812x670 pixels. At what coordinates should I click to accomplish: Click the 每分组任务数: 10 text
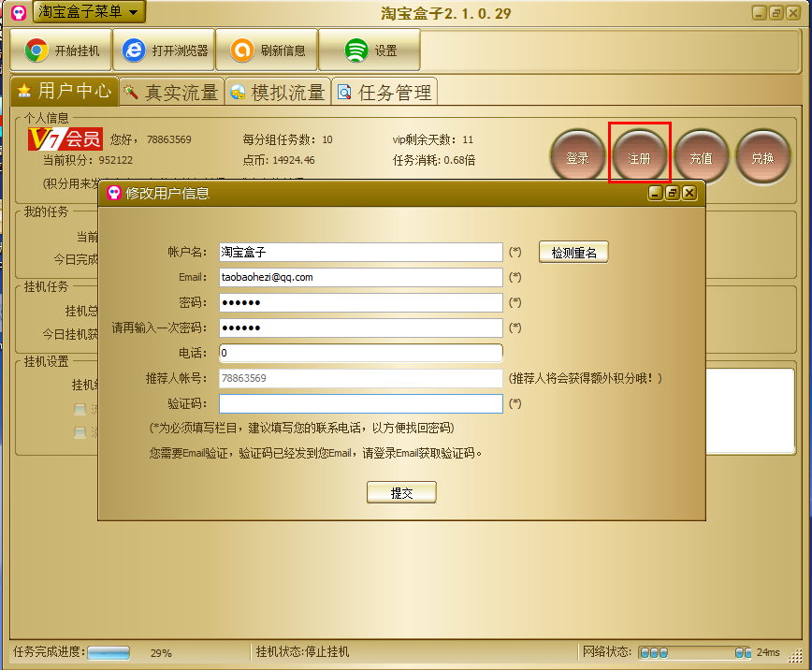click(x=287, y=139)
